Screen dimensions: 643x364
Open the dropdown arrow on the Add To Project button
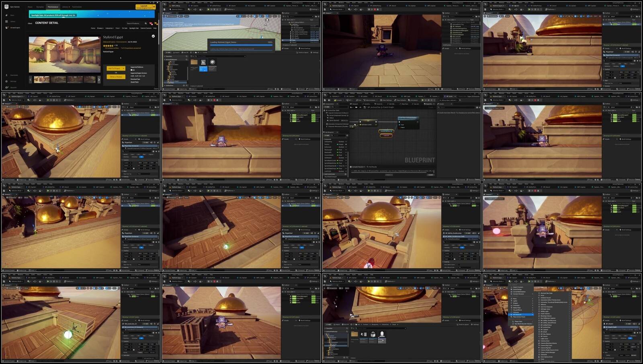click(123, 68)
